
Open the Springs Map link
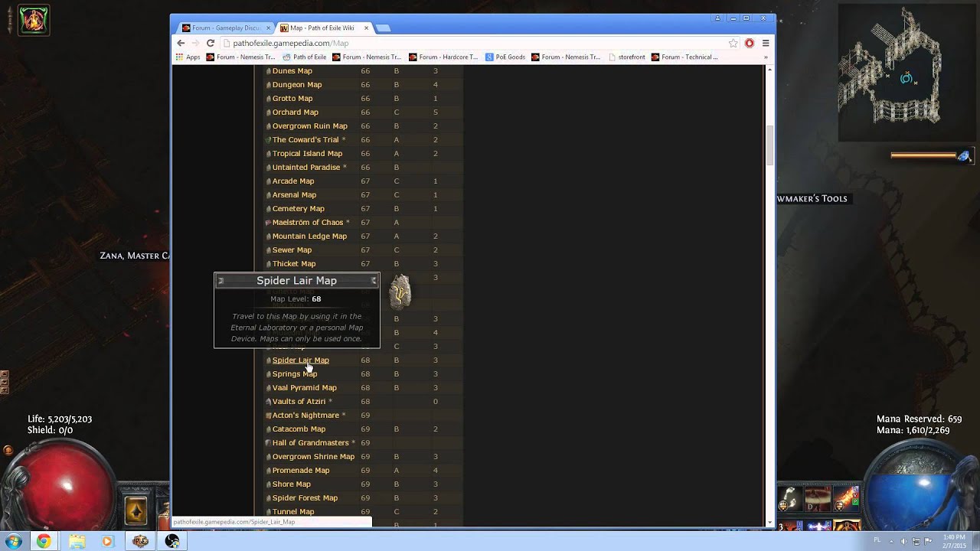(x=295, y=374)
